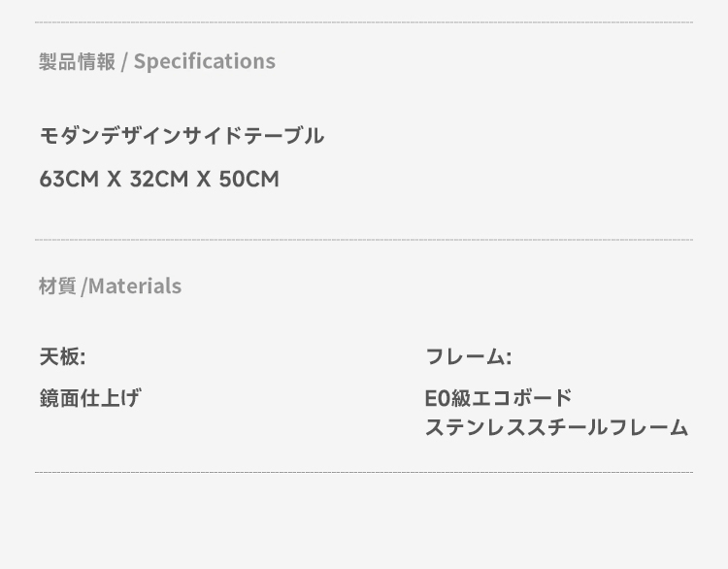Viewport: 728px width, 569px height.
Task: Click the 材質 heading text
Action: tap(57, 286)
